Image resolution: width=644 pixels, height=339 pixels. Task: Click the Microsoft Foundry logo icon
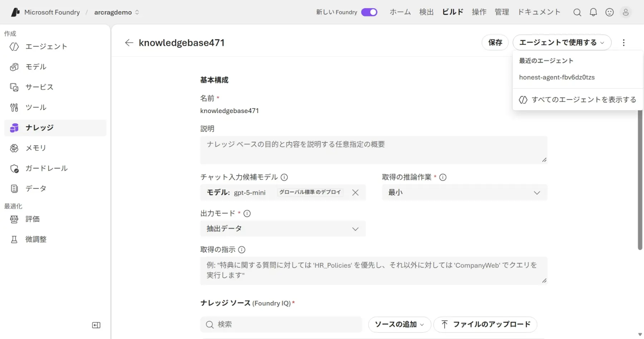15,12
